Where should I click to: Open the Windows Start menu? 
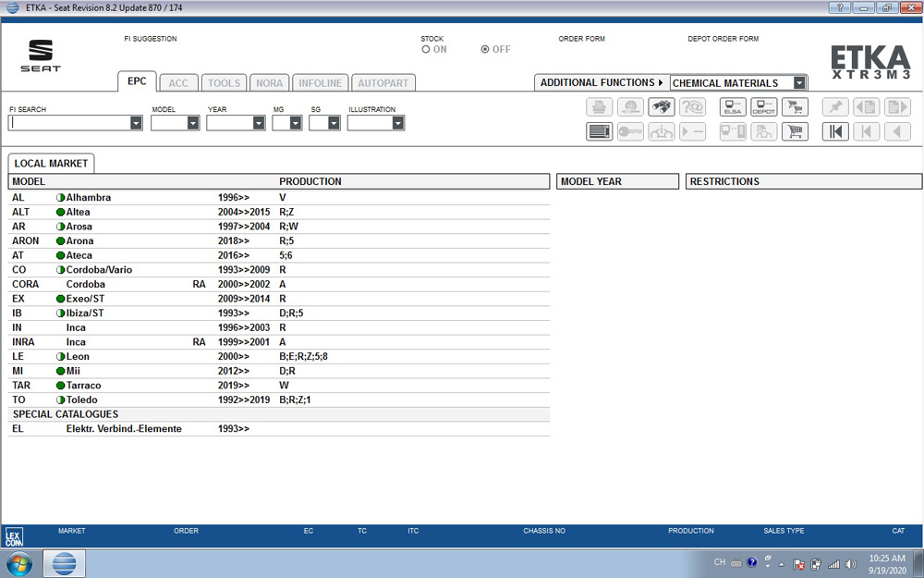coord(18,564)
